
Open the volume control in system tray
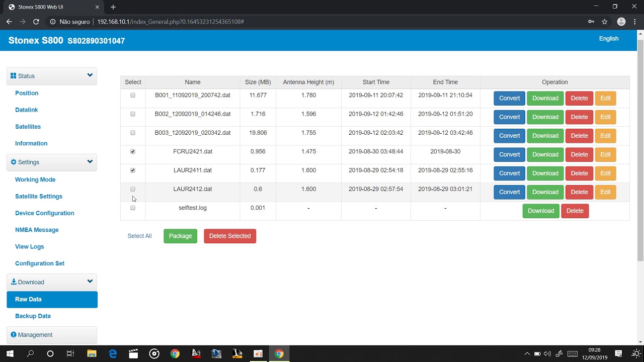pyautogui.click(x=547, y=353)
